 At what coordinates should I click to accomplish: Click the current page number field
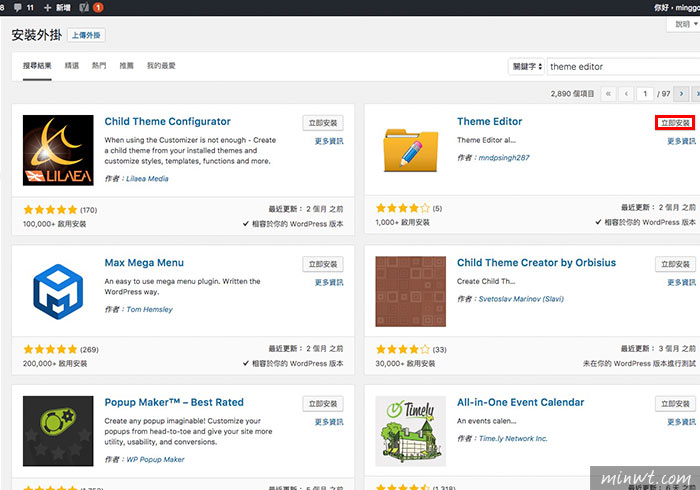[x=645, y=94]
